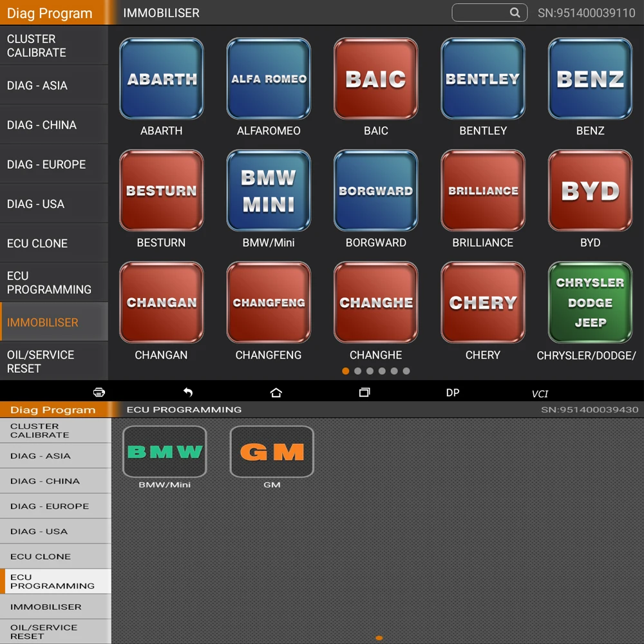Jump to the sixth page indicator dot
Viewport: 644px width, 644px height.
[x=406, y=371]
